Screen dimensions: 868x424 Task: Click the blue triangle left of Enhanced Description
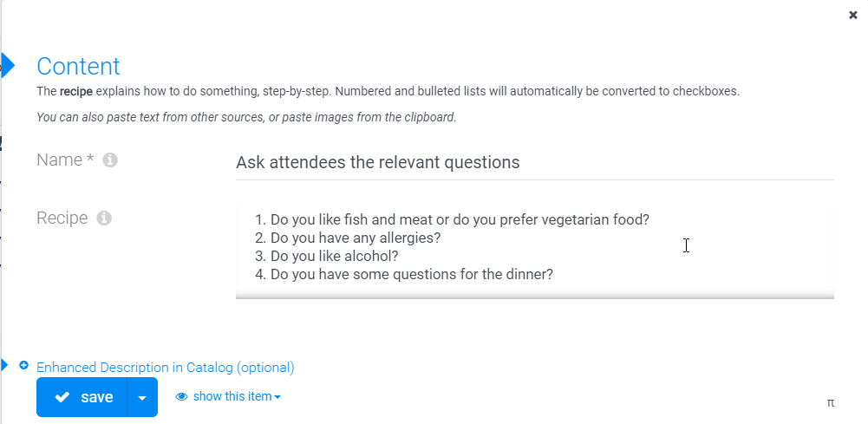pyautogui.click(x=5, y=365)
